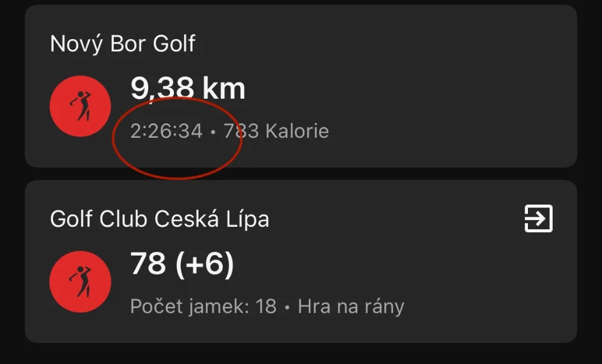Tap the red golfer icon beside 78 (+6)
The height and width of the screenshot is (364, 602).
[80, 282]
